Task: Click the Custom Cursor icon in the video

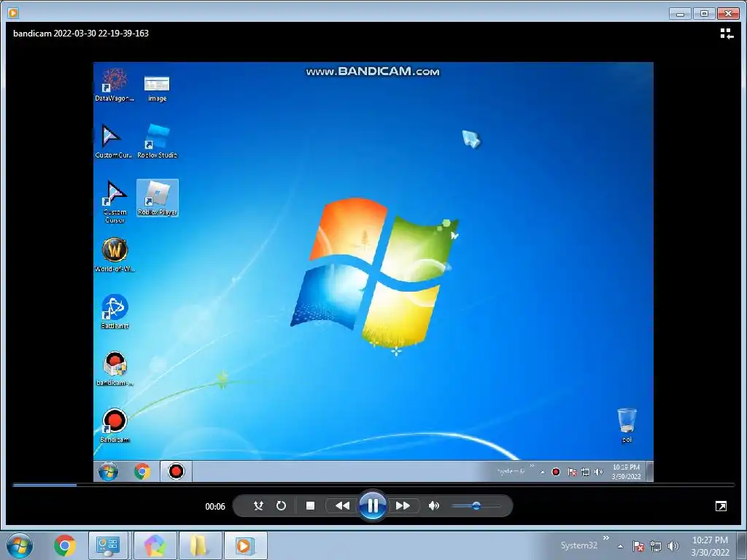Action: 115,202
